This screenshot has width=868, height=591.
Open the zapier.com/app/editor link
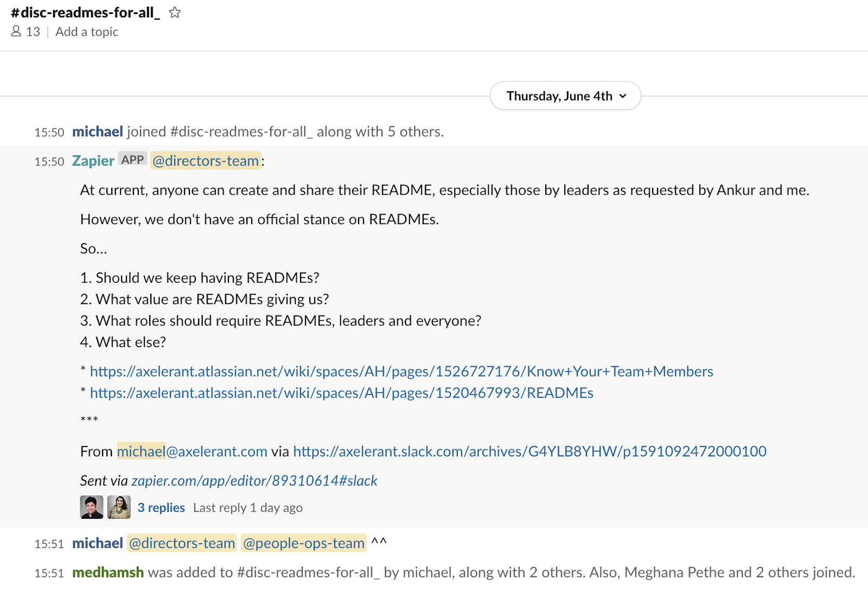pos(254,480)
